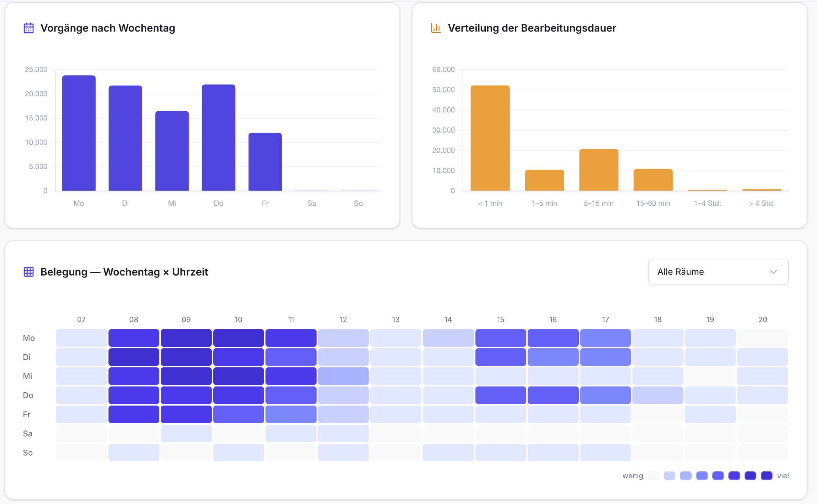This screenshot has width=817, height=504.
Task: Click the 'wenig' legend label
Action: point(633,476)
